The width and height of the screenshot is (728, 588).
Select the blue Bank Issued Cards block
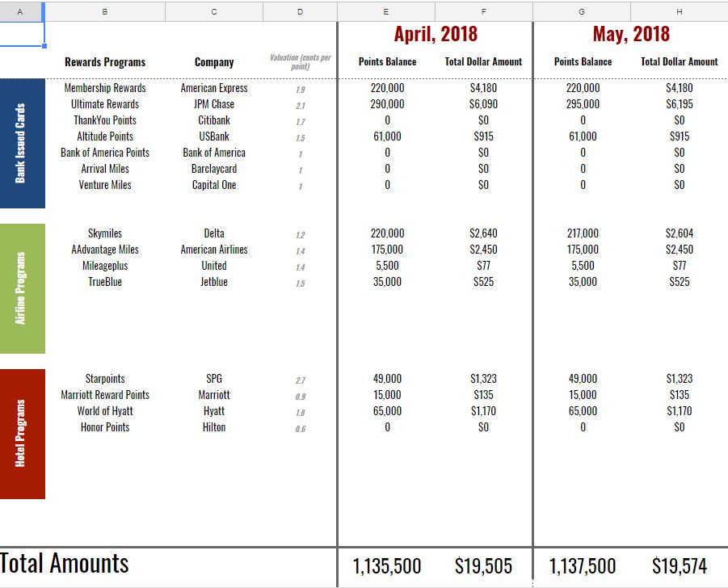click(22, 143)
